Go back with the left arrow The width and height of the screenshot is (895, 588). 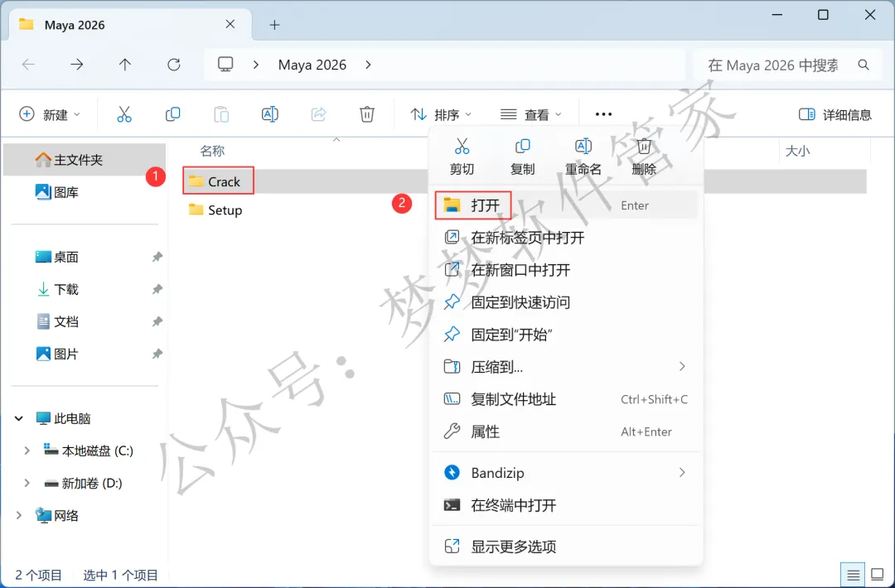point(28,65)
